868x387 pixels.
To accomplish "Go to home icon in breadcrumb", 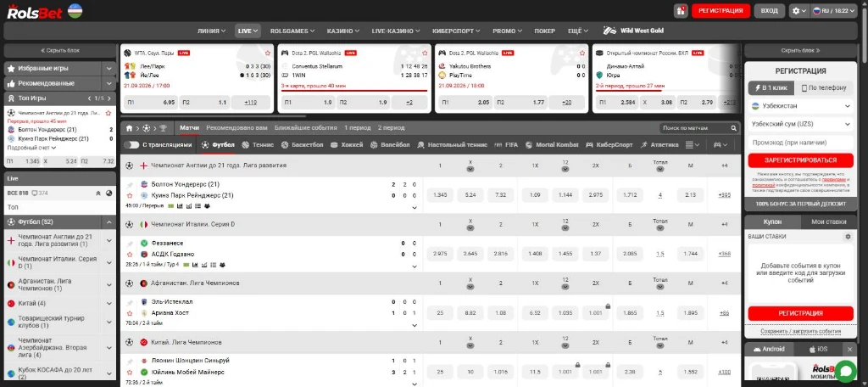I will tap(129, 128).
